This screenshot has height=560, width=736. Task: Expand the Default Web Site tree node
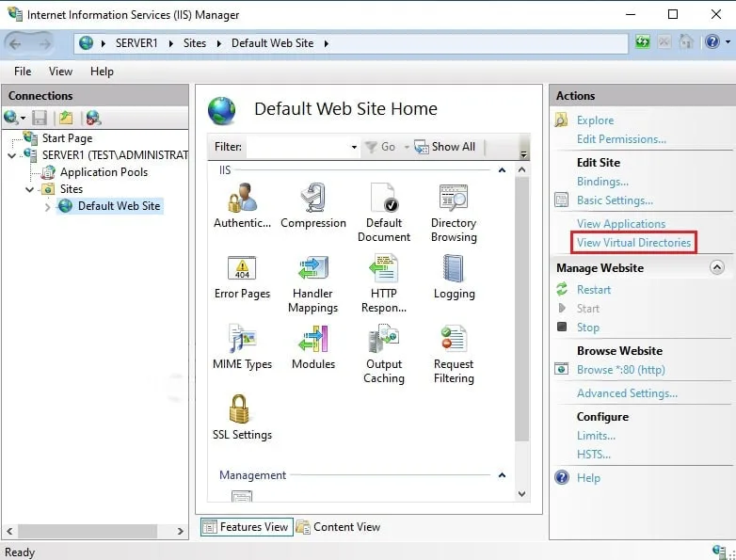[x=47, y=206]
